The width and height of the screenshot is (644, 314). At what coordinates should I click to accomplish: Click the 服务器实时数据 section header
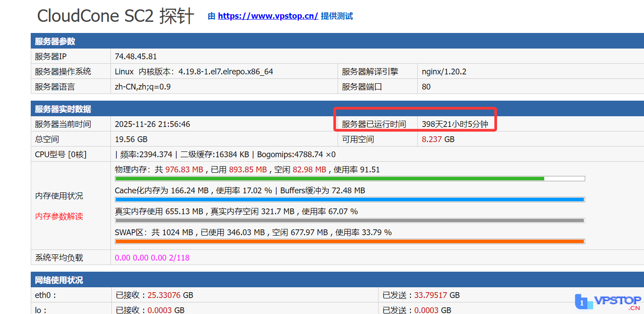coord(63,109)
